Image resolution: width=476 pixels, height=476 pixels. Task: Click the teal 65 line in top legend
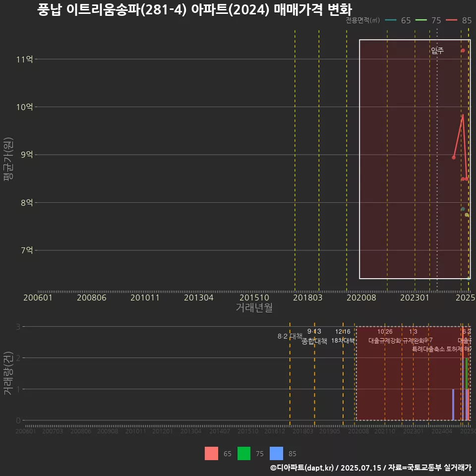point(391,20)
